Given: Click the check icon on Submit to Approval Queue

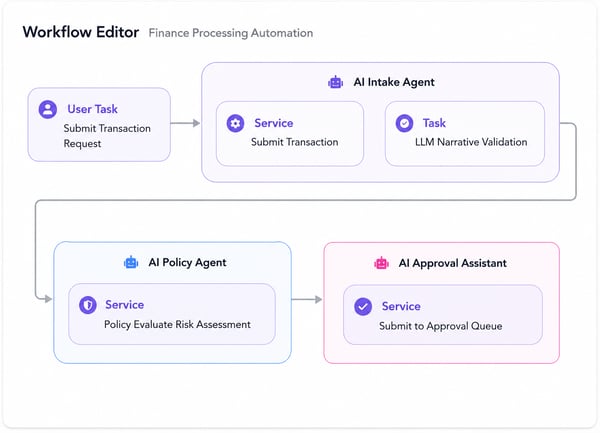Looking at the screenshot, I should 363,307.
